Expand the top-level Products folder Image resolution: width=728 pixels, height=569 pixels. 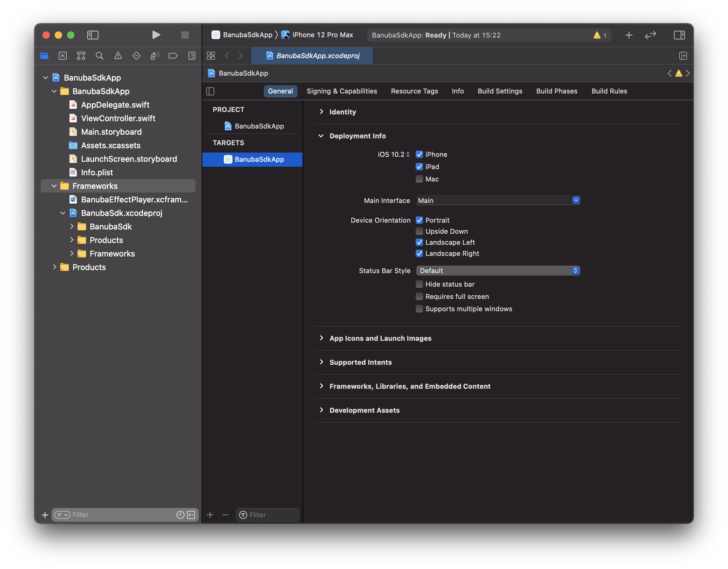pyautogui.click(x=54, y=267)
